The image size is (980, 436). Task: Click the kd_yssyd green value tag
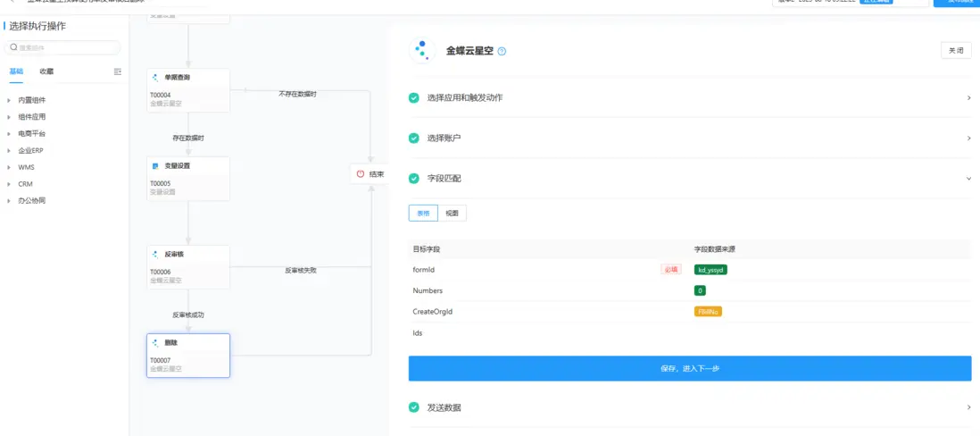point(710,270)
